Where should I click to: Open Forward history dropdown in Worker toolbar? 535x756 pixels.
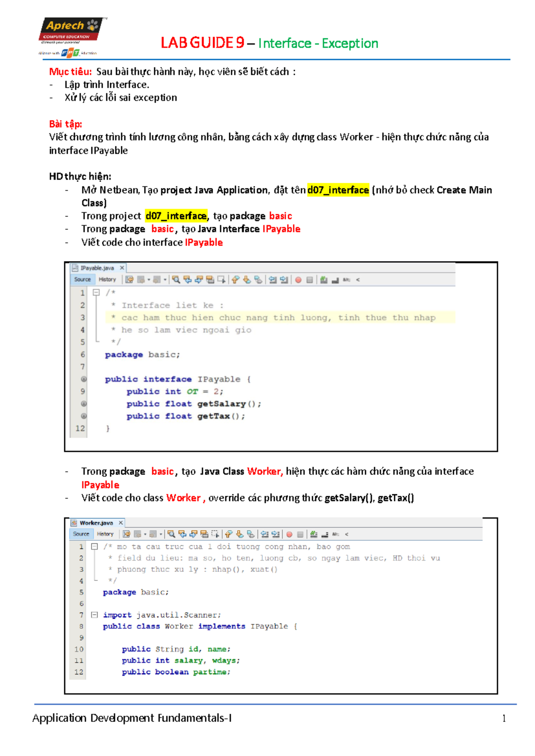click(161, 534)
